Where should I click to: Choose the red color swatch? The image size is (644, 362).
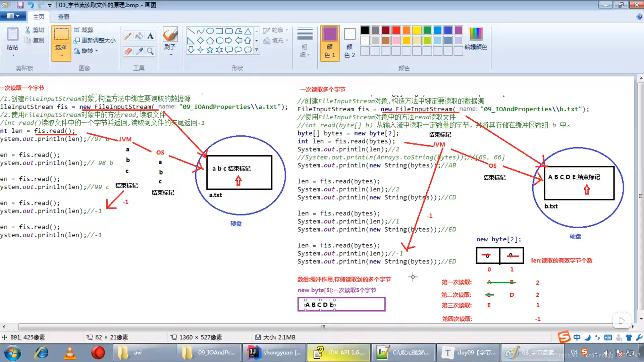point(396,30)
